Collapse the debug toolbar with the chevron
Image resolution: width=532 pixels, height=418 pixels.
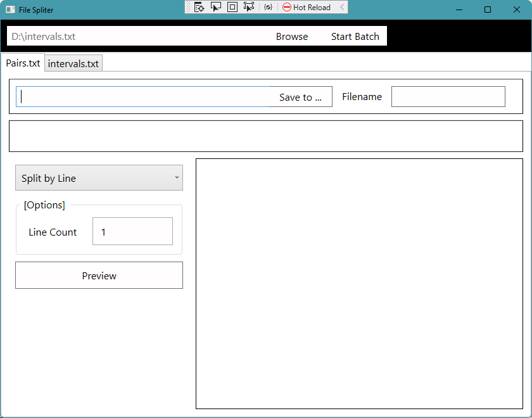click(x=343, y=8)
